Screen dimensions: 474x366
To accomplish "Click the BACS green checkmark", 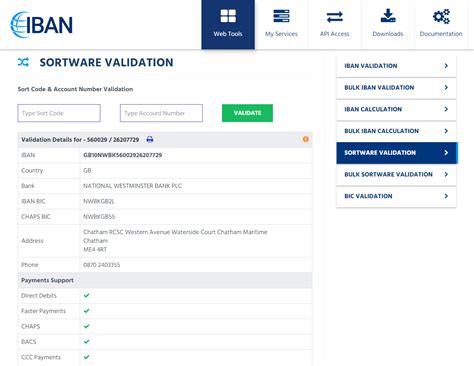I will [x=87, y=341].
